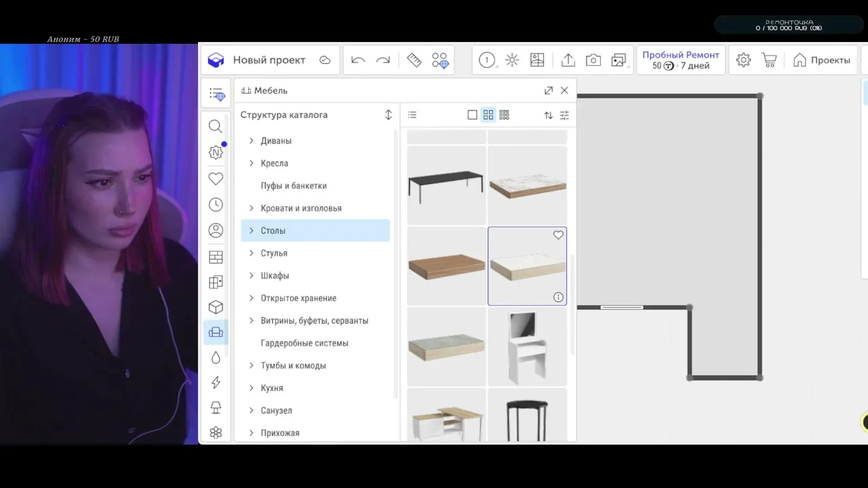Close the Мебель panel
The image size is (868, 488).
pyautogui.click(x=564, y=90)
